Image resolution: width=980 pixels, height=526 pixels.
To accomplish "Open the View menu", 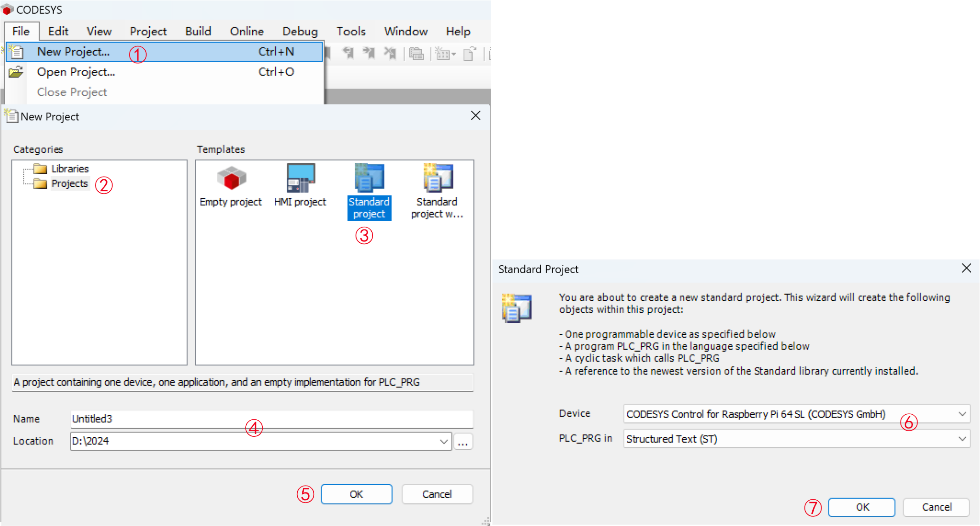I will coord(99,31).
